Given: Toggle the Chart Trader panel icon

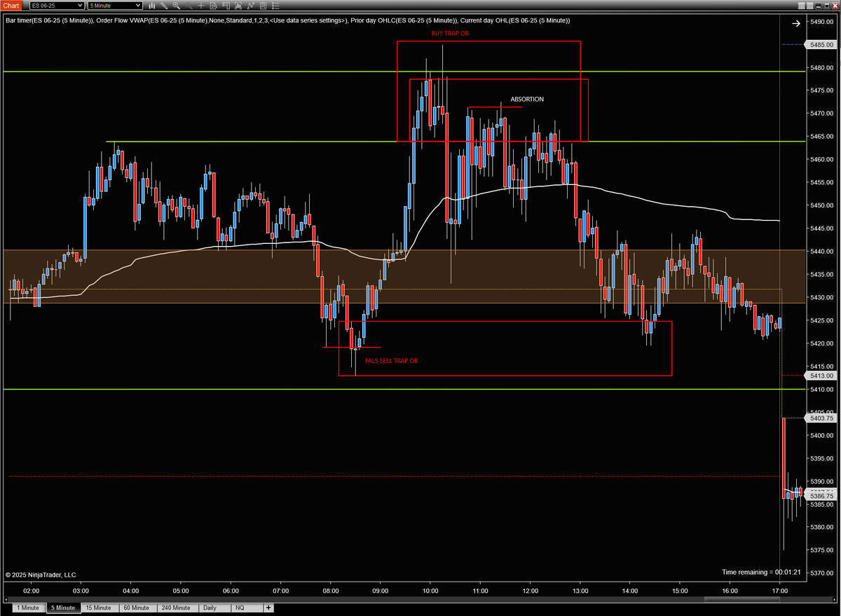Looking at the screenshot, I should tap(226, 6).
